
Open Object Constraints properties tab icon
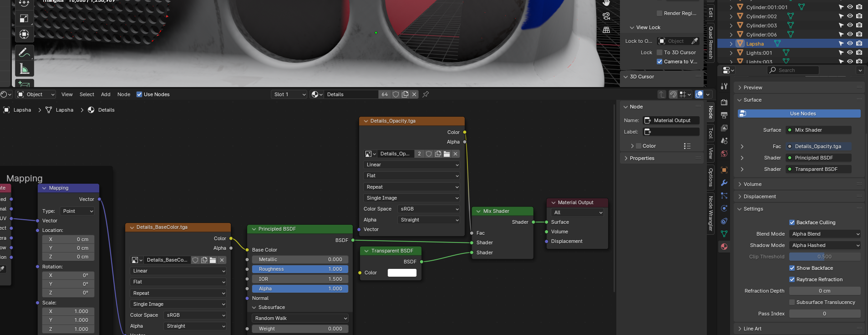click(724, 221)
